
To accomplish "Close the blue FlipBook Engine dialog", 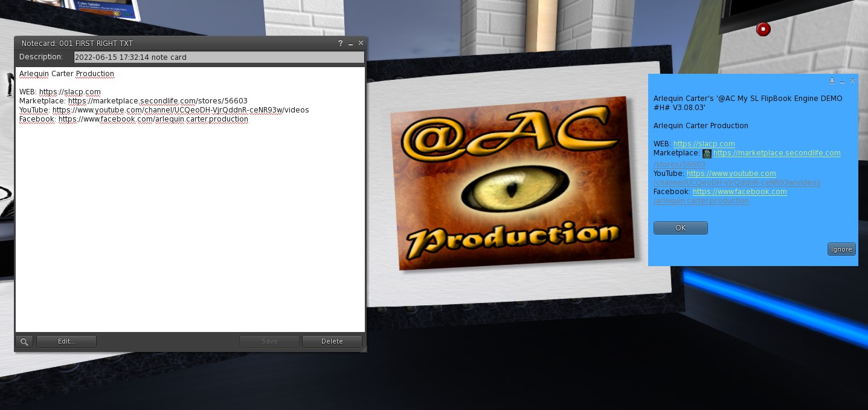I will pyautogui.click(x=852, y=80).
